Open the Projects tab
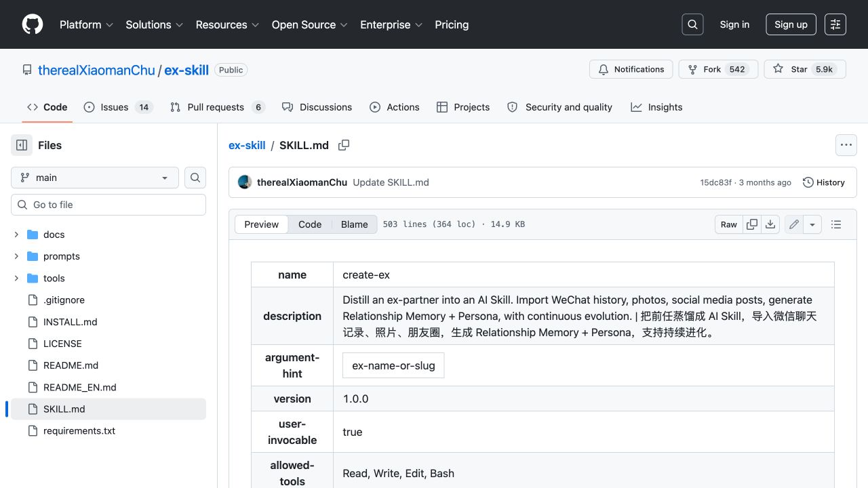The image size is (868, 488). (x=463, y=107)
